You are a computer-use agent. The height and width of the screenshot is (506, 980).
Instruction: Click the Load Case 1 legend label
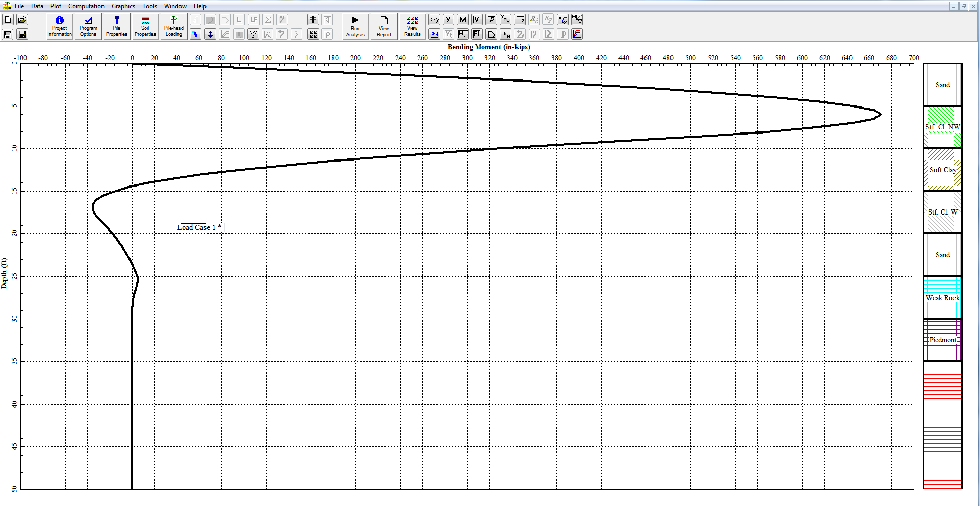coord(199,227)
